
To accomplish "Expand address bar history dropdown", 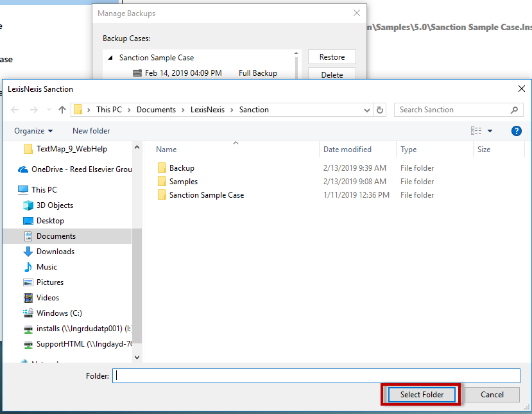I will [x=367, y=110].
